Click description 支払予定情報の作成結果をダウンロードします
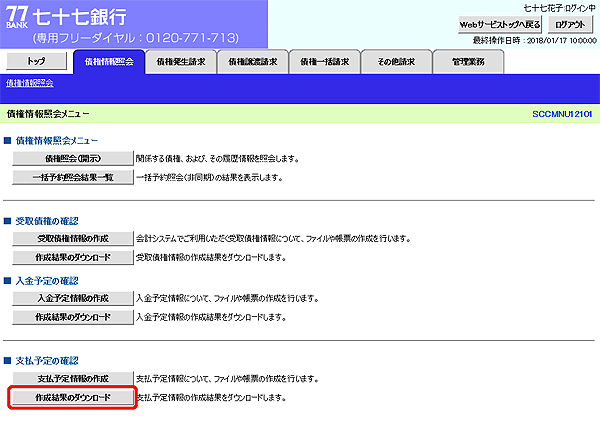 (211, 398)
